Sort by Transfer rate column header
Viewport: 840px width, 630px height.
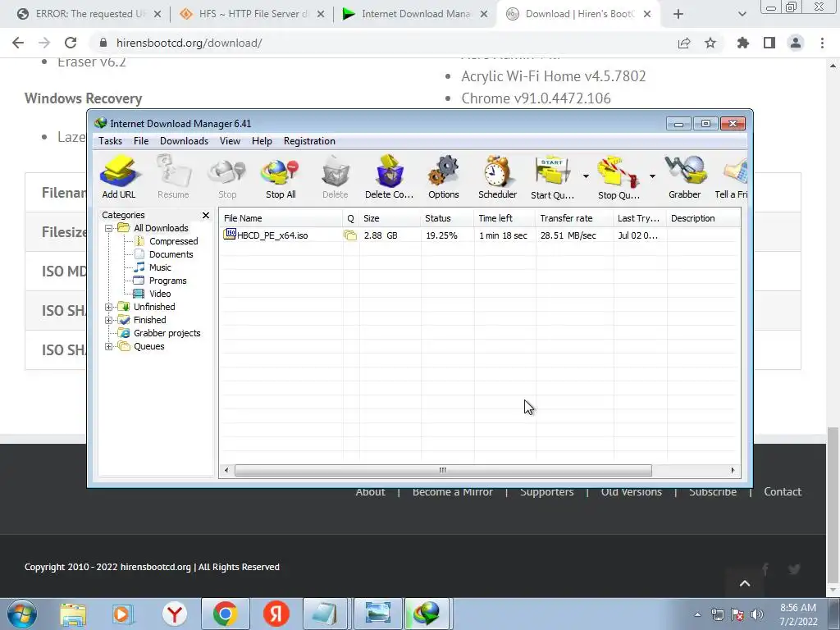(574, 218)
